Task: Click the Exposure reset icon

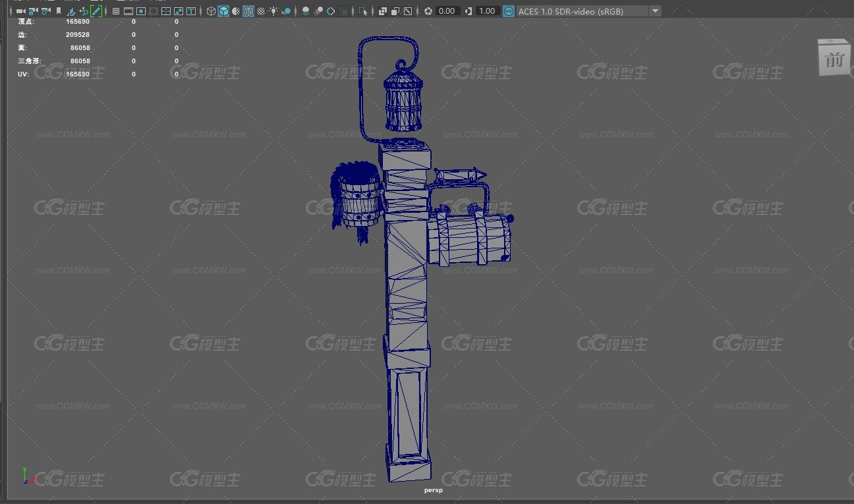Action: 428,11
